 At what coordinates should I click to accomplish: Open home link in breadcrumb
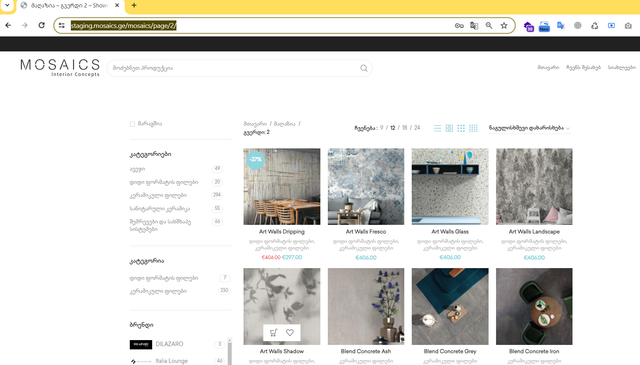(255, 124)
